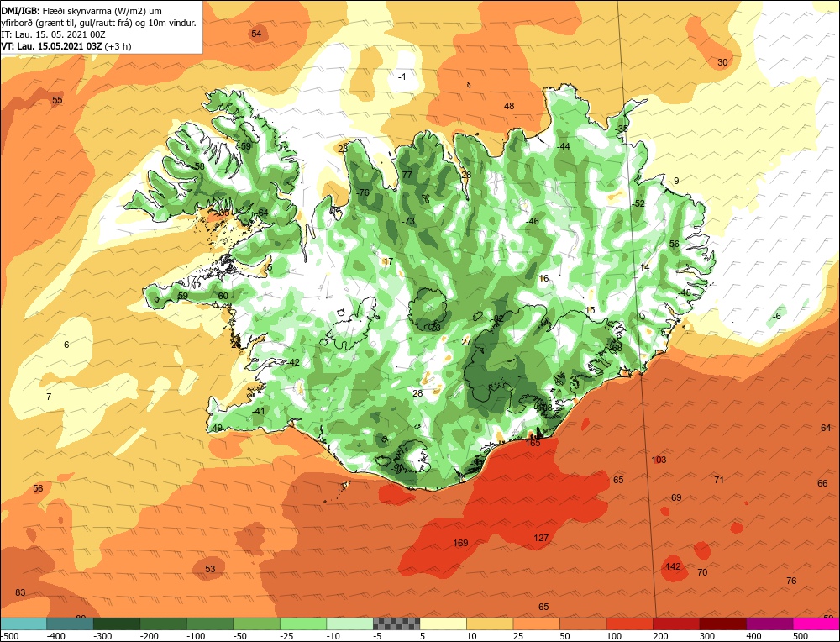Click the 83 value at bottom left
The image size is (840, 642).
coord(20,592)
